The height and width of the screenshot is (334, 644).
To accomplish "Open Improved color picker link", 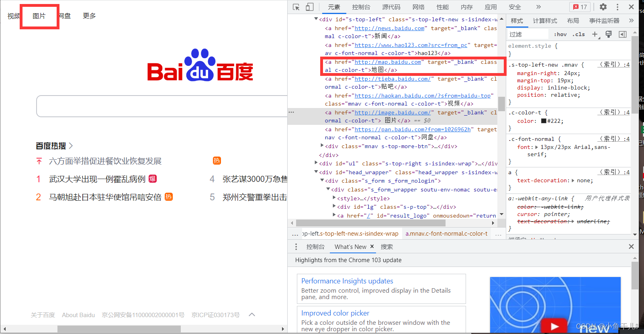I will [335, 313].
